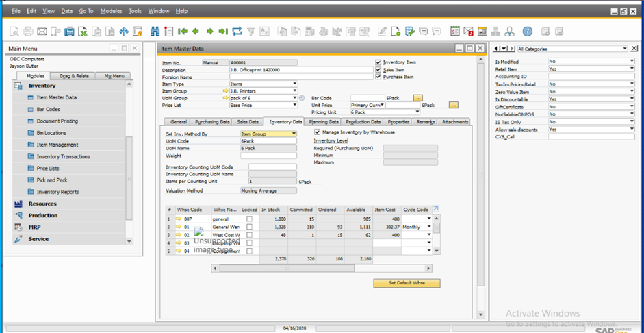Click the user profile person icon
This screenshot has height=333, width=644.
(510, 32)
